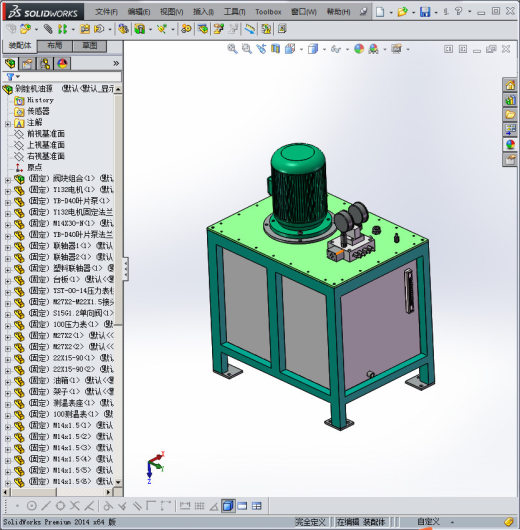Open the DisplayManager color ball tab
Image resolution: width=520 pixels, height=530 pixels.
pos(62,64)
